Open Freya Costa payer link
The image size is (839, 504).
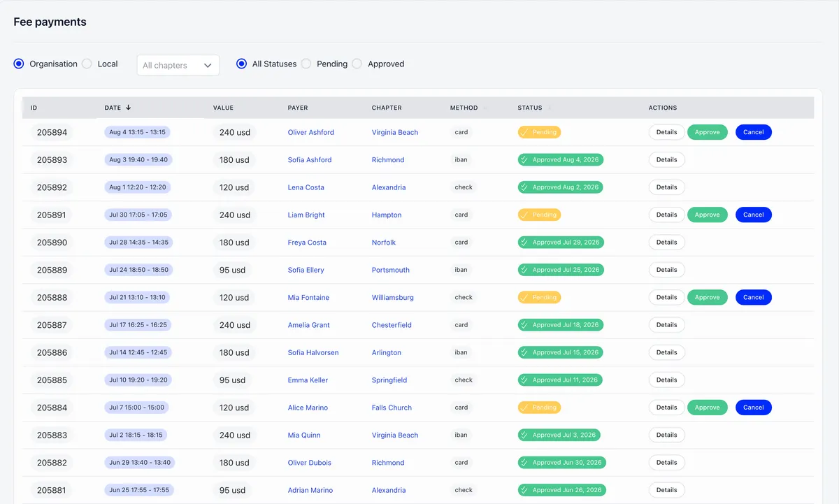click(307, 243)
